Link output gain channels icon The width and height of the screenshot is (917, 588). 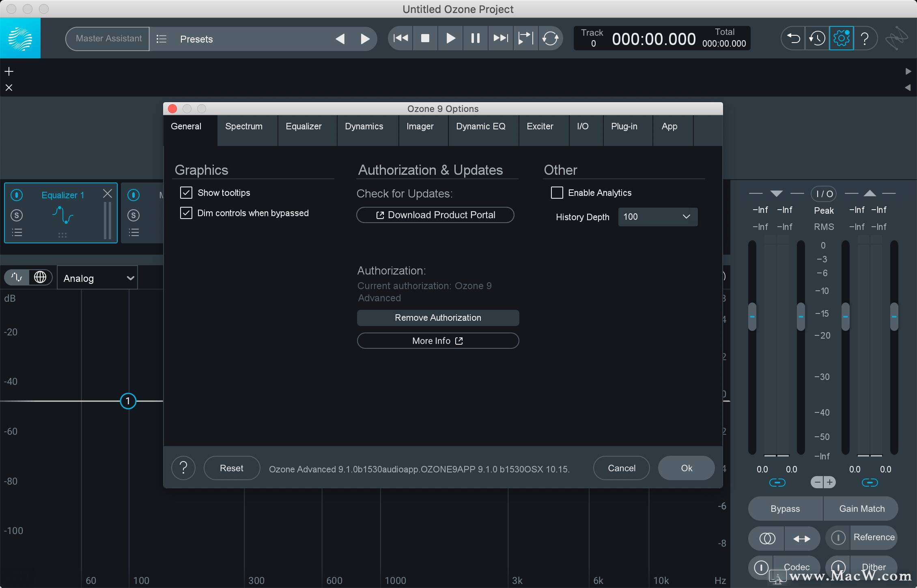coord(870,483)
